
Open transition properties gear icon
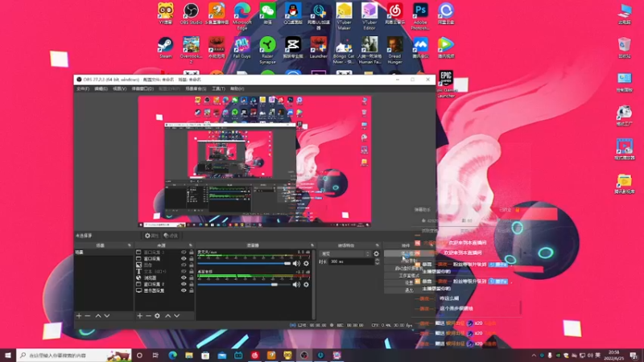coord(376,253)
